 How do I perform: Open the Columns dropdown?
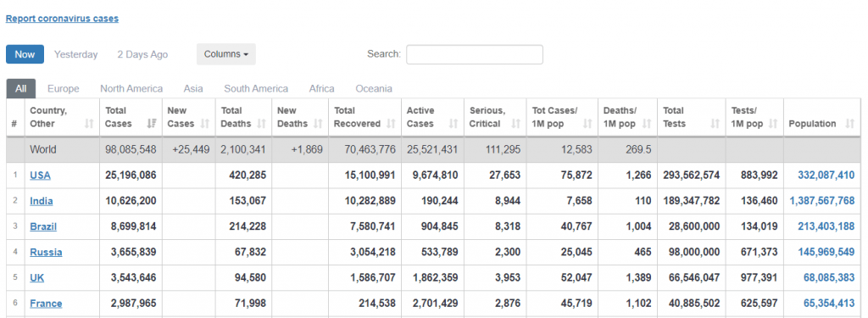(225, 54)
